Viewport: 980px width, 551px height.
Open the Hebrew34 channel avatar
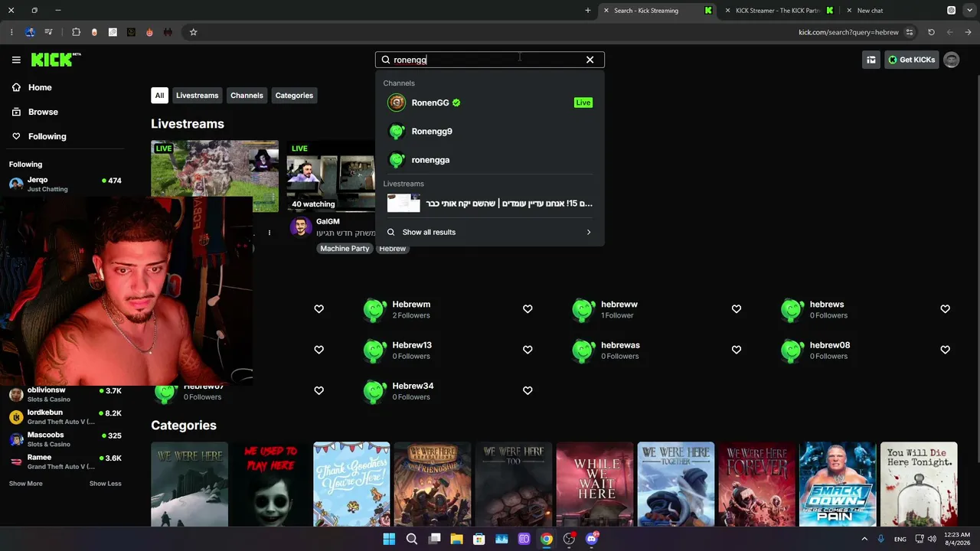point(374,390)
